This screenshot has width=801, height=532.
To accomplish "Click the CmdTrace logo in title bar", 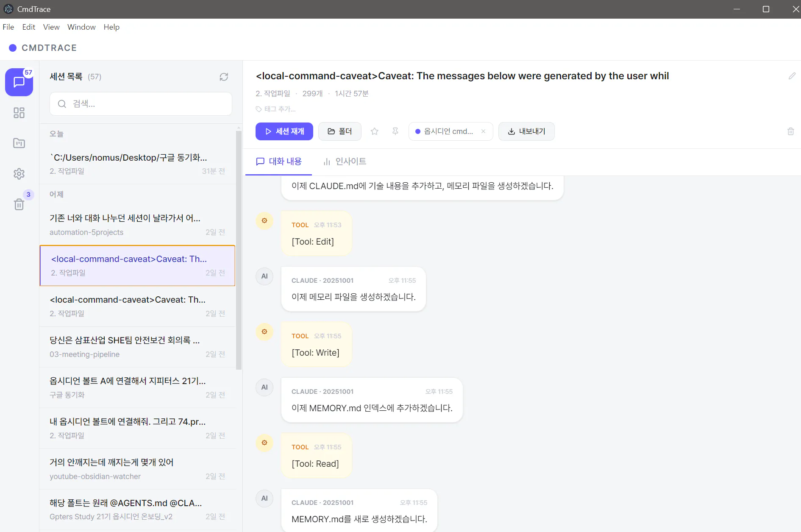I will [8, 9].
